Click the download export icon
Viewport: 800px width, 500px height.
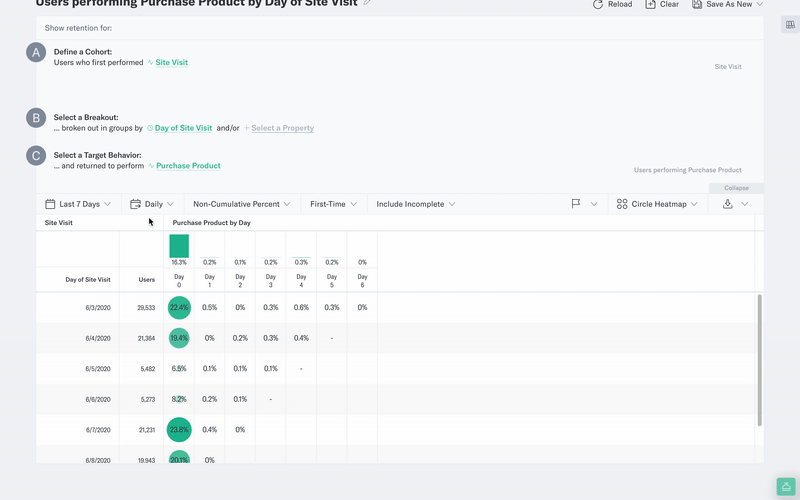click(728, 204)
